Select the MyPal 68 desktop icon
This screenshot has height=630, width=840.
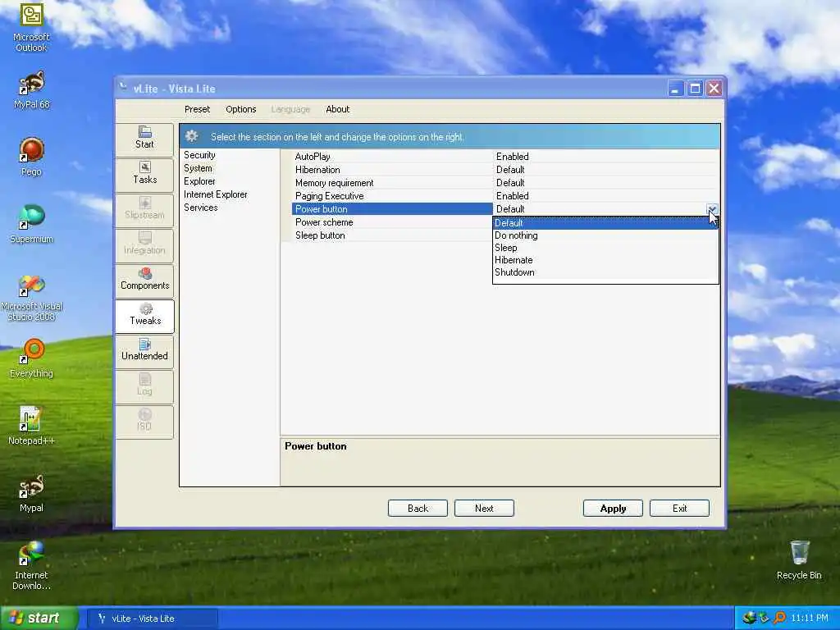(31, 90)
